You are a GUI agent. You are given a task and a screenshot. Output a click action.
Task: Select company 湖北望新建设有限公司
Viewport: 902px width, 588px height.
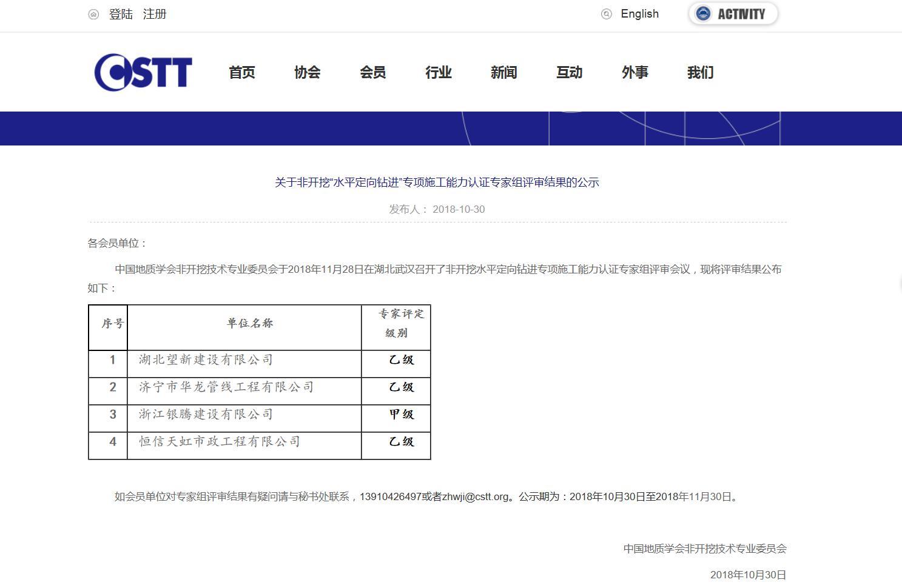pos(206,359)
